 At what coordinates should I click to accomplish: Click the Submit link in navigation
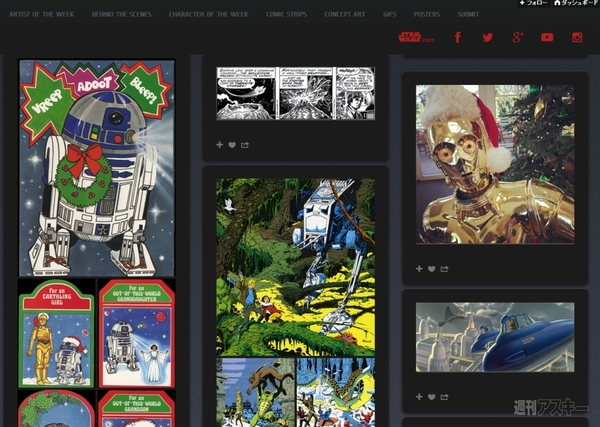pos(468,15)
